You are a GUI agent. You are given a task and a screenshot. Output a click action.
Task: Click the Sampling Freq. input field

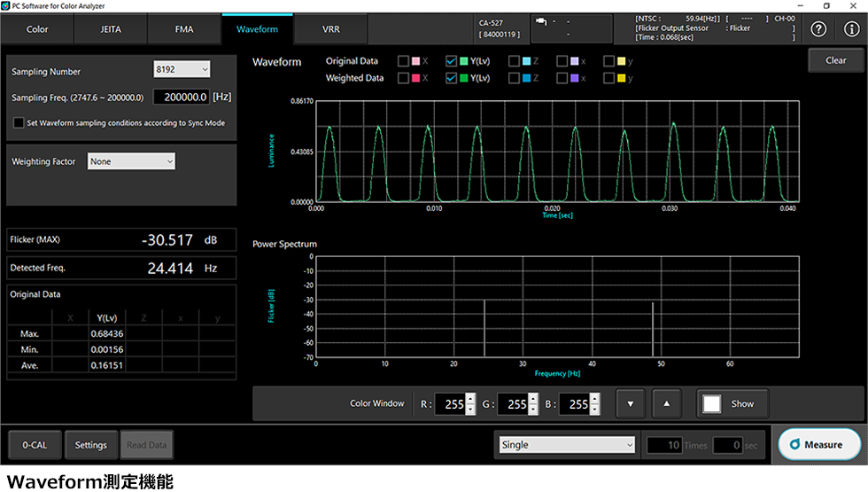181,98
